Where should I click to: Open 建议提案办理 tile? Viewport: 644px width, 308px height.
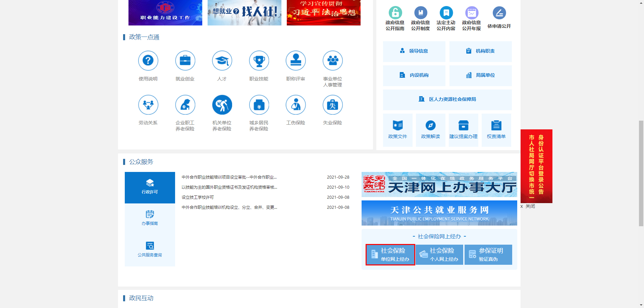[464, 130]
